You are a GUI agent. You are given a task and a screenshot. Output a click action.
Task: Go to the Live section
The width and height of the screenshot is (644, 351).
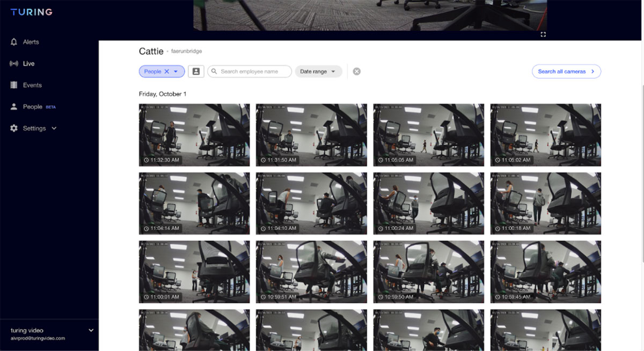[x=28, y=63]
